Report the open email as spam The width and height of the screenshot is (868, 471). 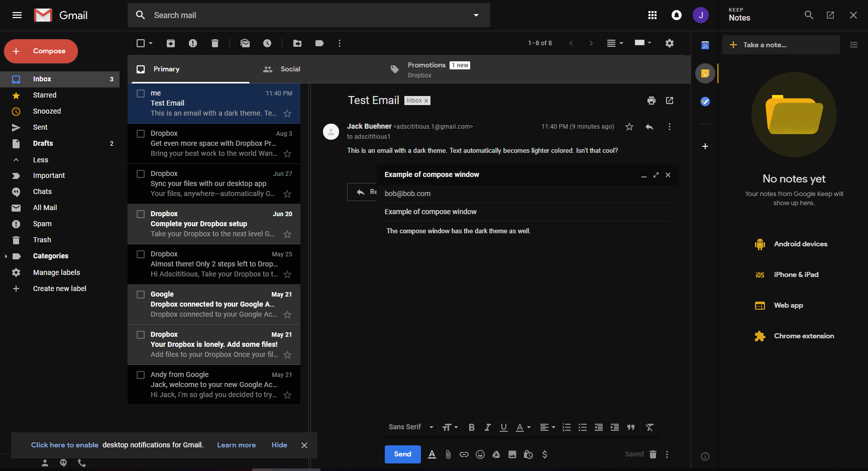(x=192, y=43)
